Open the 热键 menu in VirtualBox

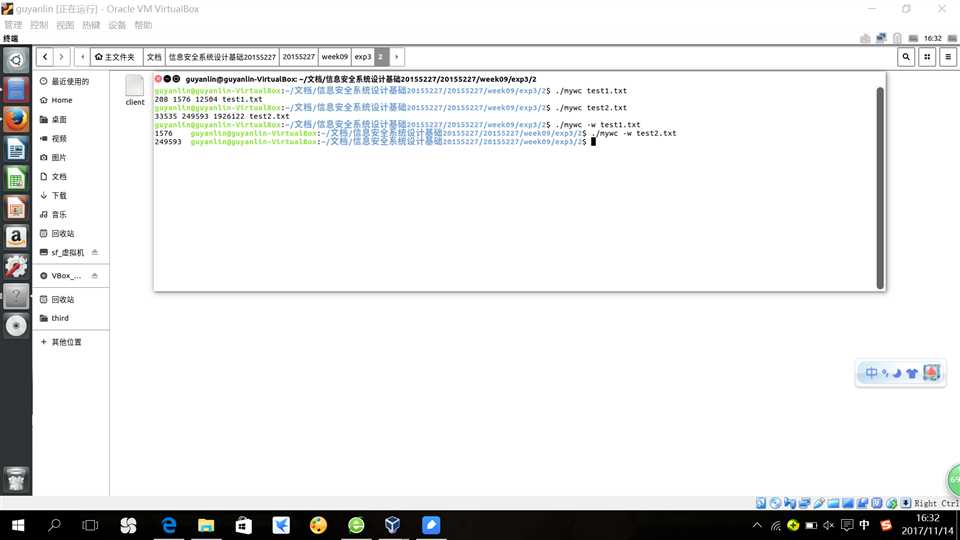(91, 25)
